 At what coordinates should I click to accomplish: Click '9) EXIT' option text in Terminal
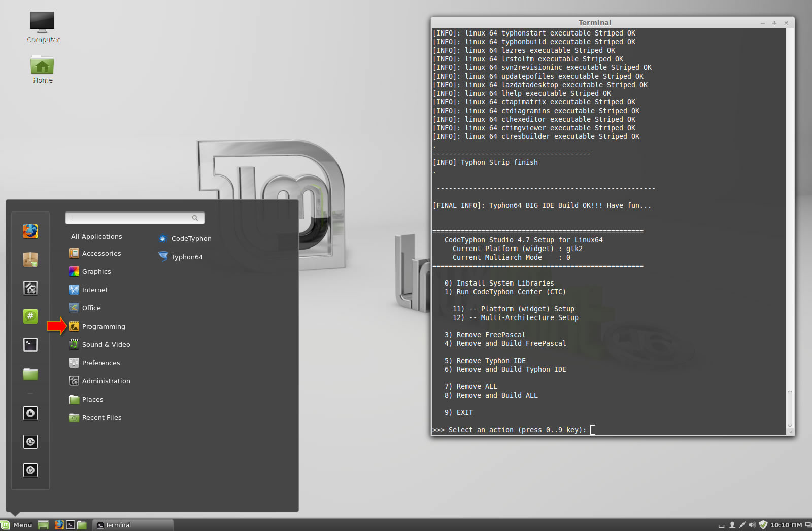(x=459, y=412)
